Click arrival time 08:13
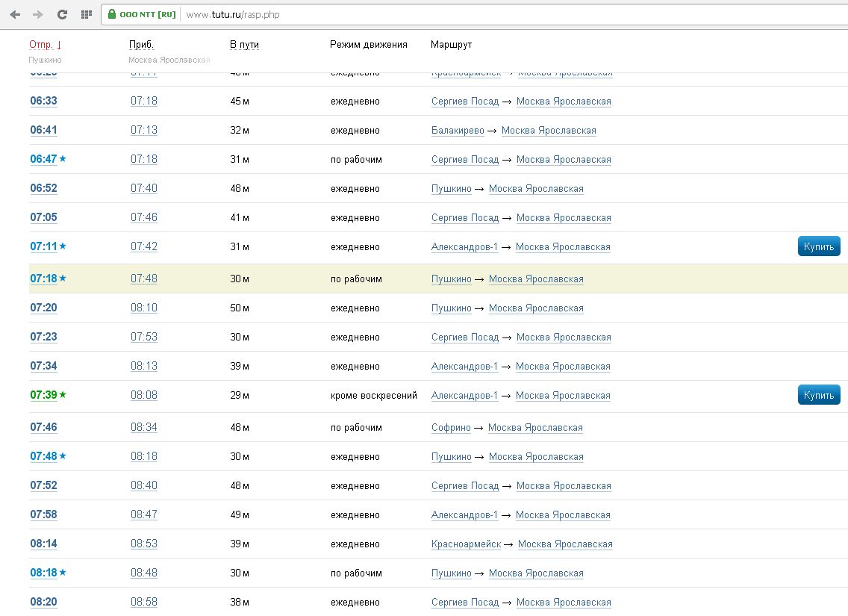The height and width of the screenshot is (616, 848). pyautogui.click(x=144, y=367)
